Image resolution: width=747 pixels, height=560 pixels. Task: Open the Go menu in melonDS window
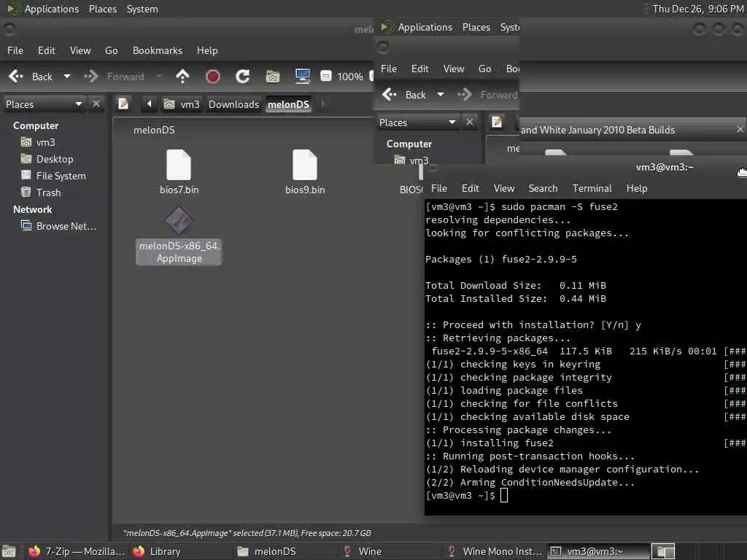[111, 50]
